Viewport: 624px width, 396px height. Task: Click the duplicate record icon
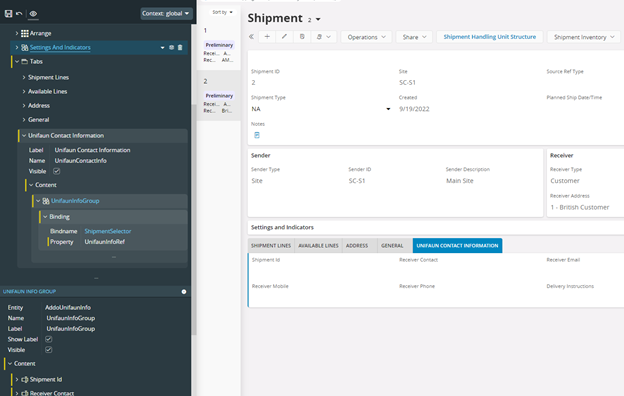pos(302,37)
